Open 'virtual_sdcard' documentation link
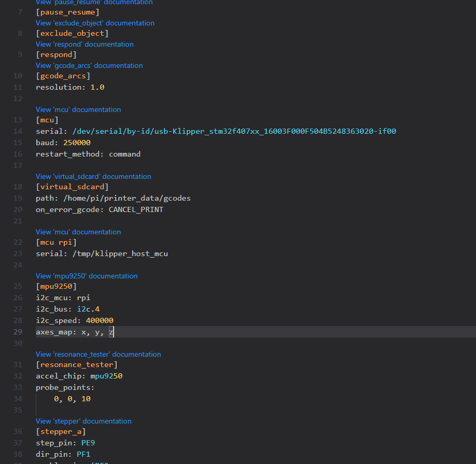This screenshot has height=464, width=476. coord(93,176)
